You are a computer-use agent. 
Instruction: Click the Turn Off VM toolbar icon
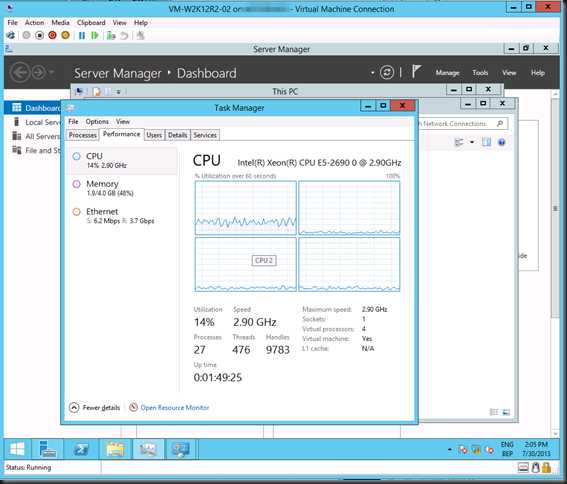pos(39,35)
